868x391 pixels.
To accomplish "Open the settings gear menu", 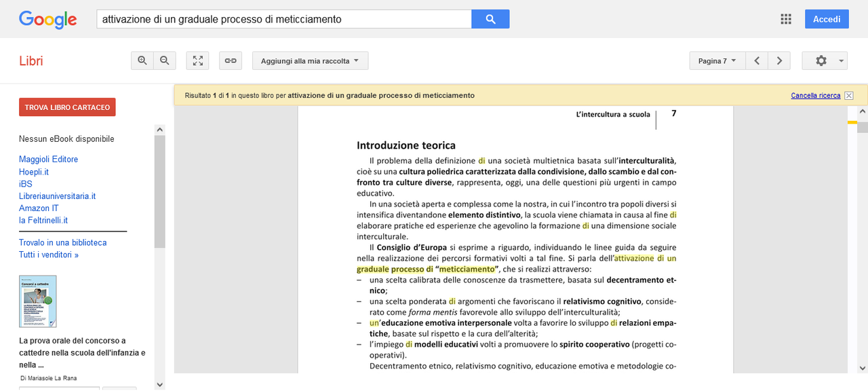I will click(825, 60).
